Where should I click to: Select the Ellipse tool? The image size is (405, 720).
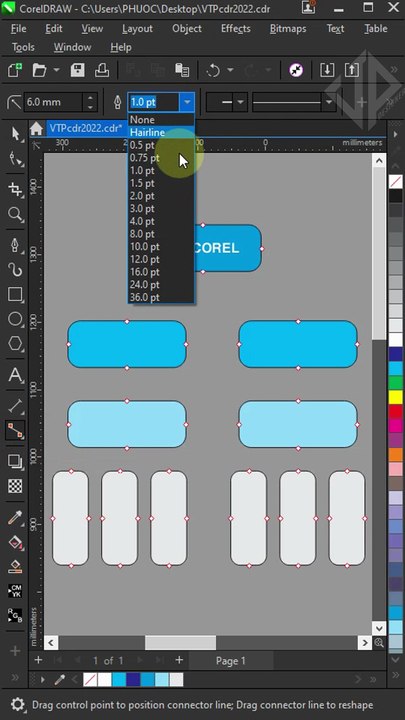coord(16,319)
